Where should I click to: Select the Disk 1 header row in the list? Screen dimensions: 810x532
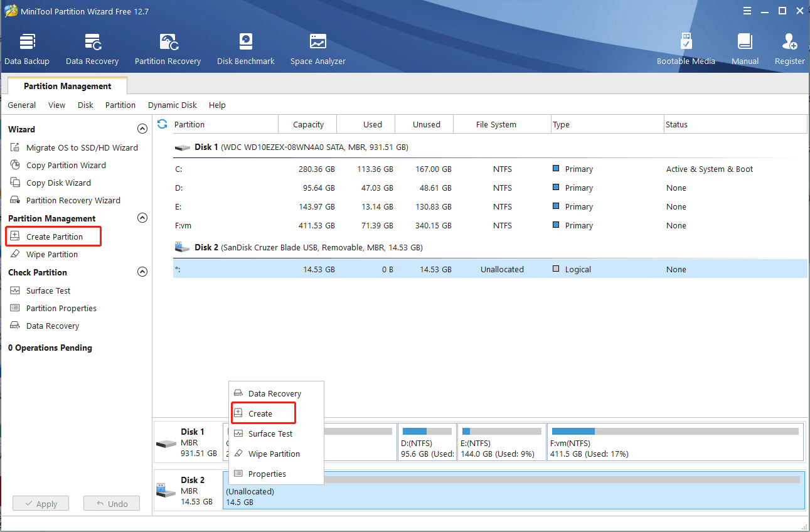[490, 147]
